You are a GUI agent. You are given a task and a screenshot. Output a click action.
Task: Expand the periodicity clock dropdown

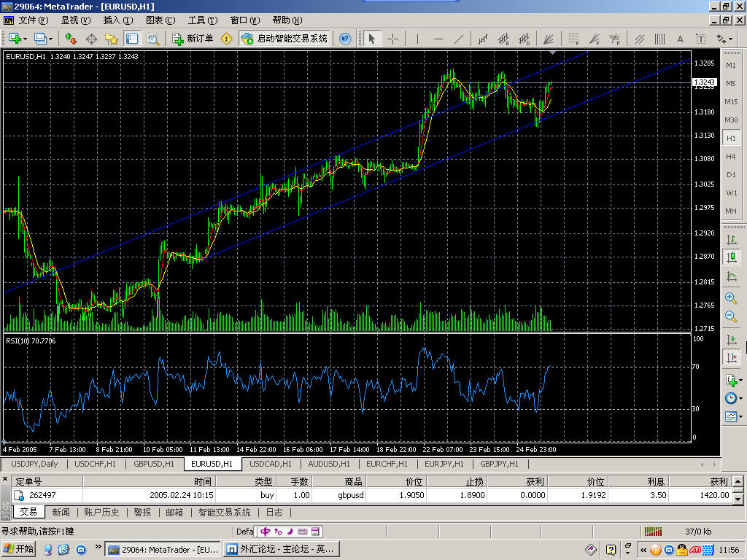pos(741,399)
